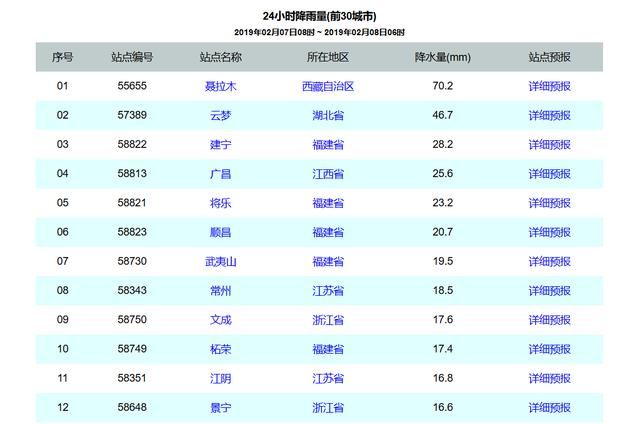Open 浙江省 link in the 文成 row

coord(328,320)
